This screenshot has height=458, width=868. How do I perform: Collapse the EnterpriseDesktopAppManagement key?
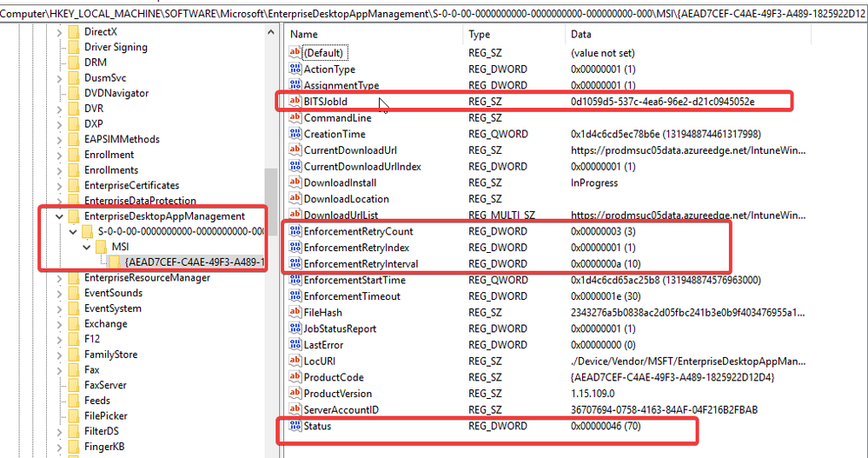point(59,216)
